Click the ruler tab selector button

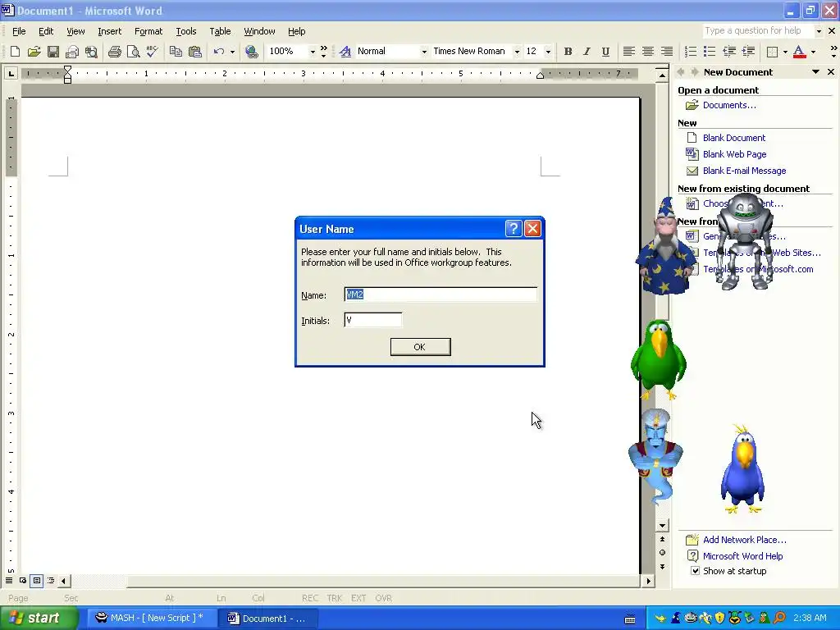pos(11,73)
